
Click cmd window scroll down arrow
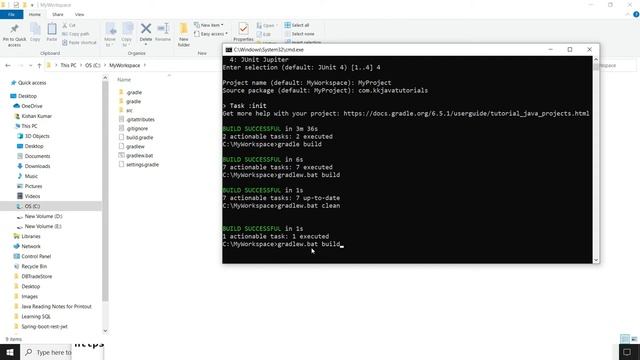[596, 260]
